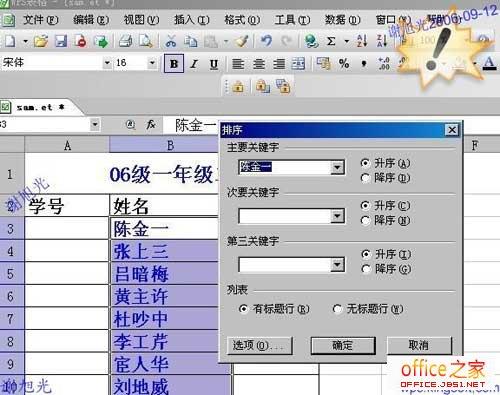Toggle Bold formatting button

[174, 63]
